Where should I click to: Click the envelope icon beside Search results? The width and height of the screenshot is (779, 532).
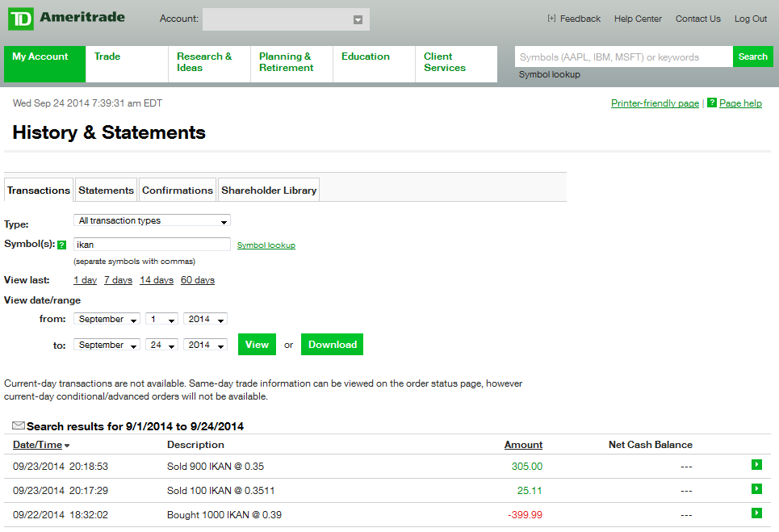(19, 425)
